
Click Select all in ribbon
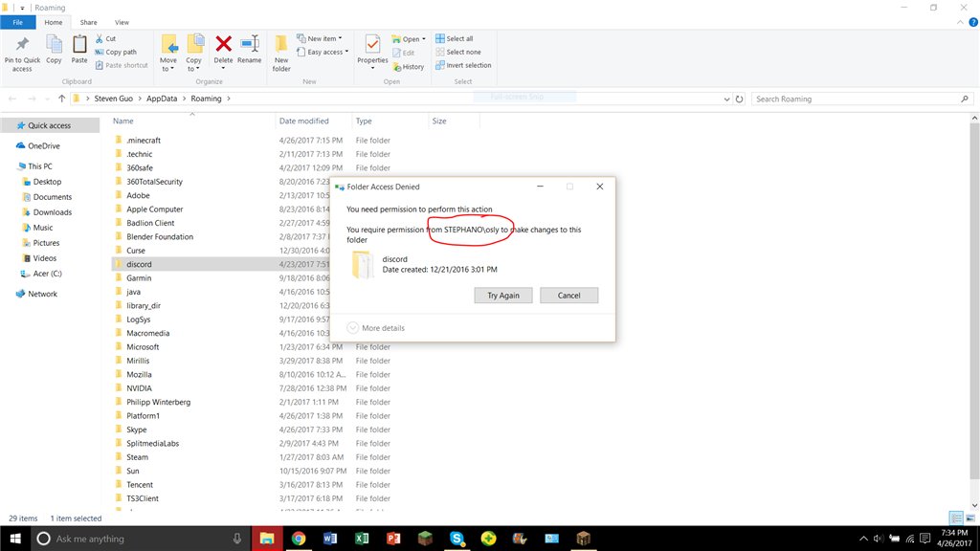click(455, 38)
